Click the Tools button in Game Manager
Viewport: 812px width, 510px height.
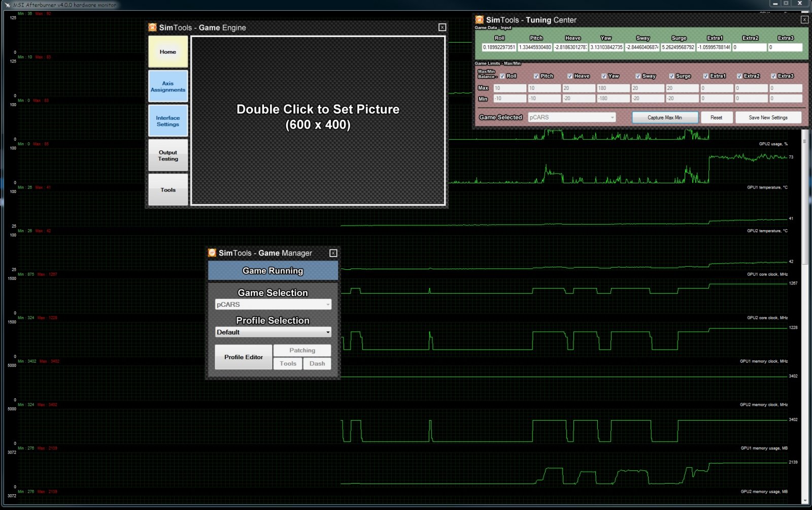pyautogui.click(x=288, y=364)
